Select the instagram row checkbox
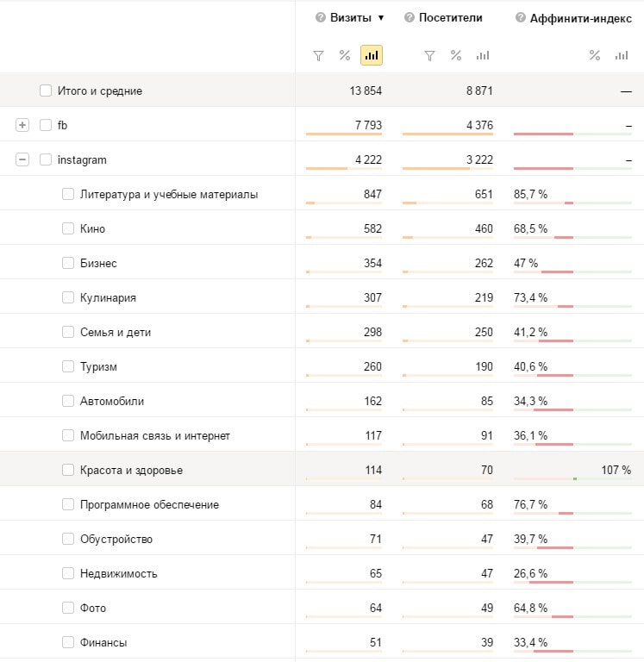Image resolution: width=644 pixels, height=662 pixels. click(46, 159)
